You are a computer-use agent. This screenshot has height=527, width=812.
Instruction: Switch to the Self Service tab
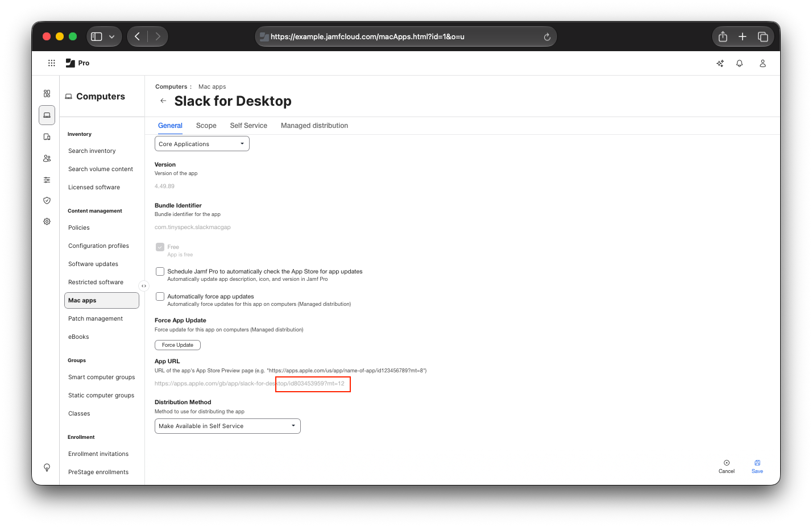pos(248,126)
